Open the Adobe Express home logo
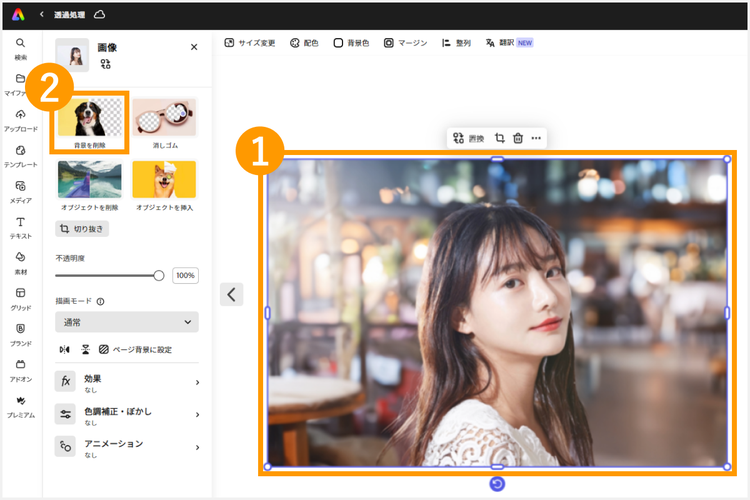Viewport: 750px width, 500px height. click(18, 15)
